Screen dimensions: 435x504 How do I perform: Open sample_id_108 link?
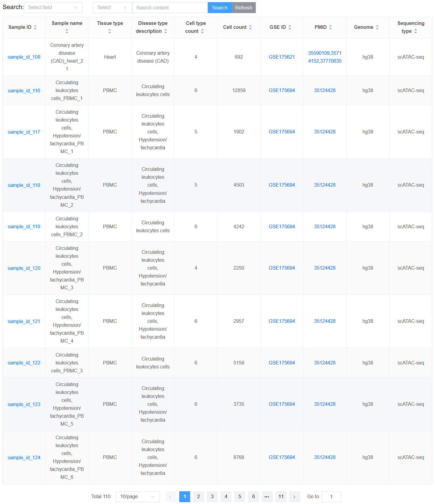coord(24,57)
